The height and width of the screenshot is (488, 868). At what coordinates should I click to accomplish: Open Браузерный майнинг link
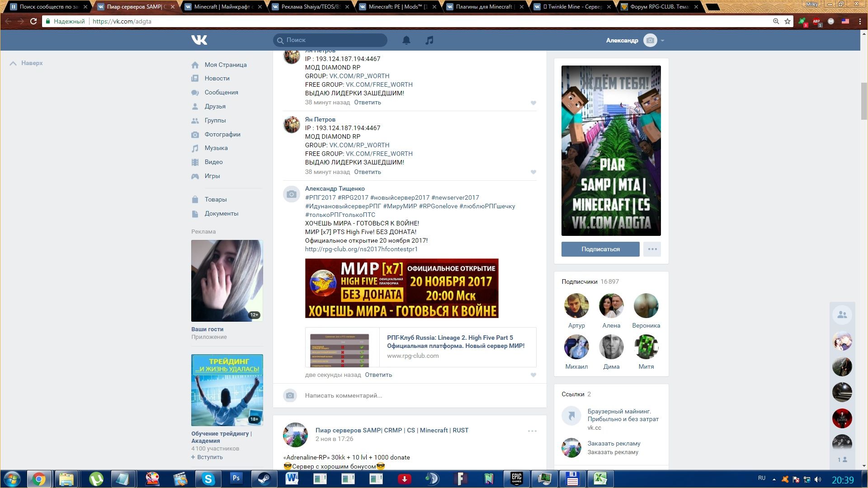(x=623, y=415)
